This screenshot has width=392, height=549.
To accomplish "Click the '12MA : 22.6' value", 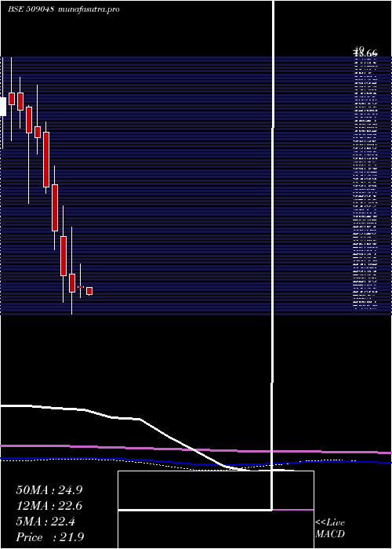I will point(49,506).
